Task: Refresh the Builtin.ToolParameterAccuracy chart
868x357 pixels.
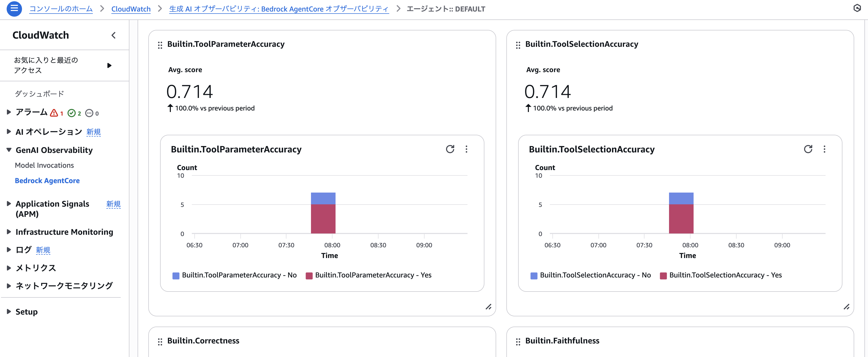Action: click(450, 149)
